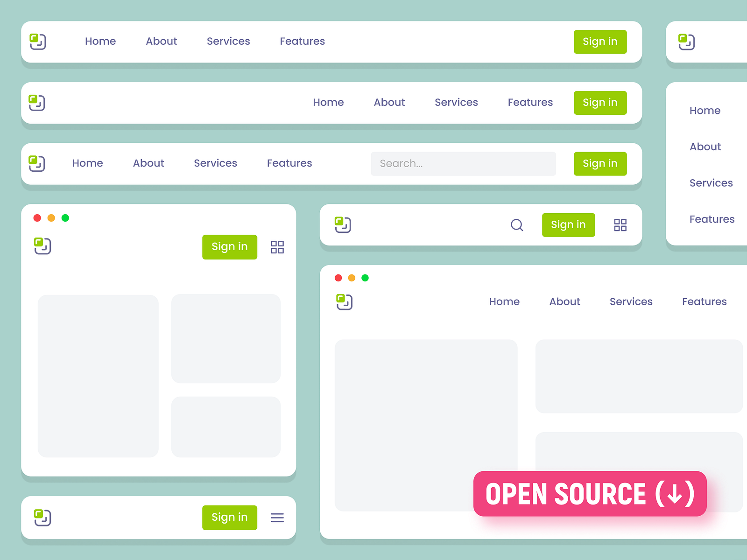Select the grid layout icon in the window card
The width and height of the screenshot is (747, 560).
(x=277, y=247)
